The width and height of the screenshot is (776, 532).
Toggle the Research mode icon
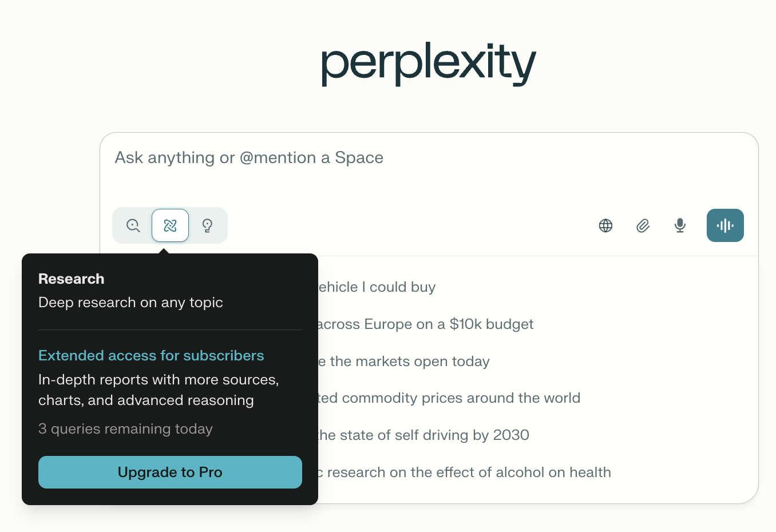(170, 225)
